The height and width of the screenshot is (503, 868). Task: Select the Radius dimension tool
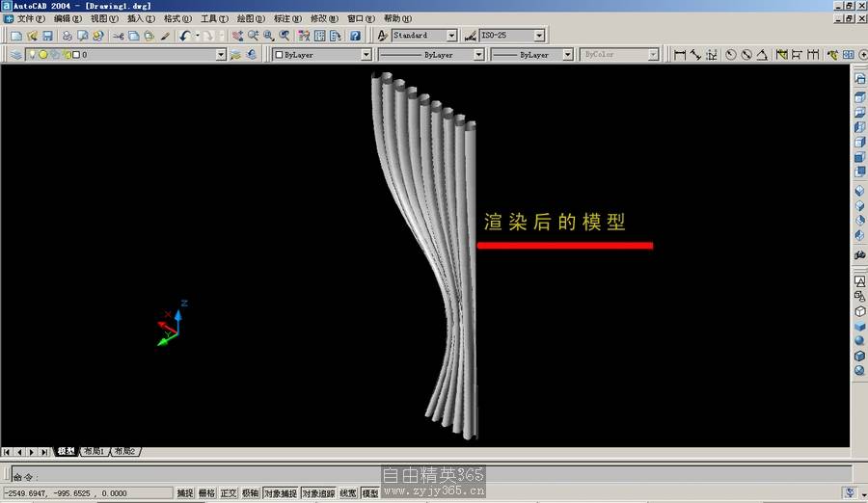(x=730, y=55)
